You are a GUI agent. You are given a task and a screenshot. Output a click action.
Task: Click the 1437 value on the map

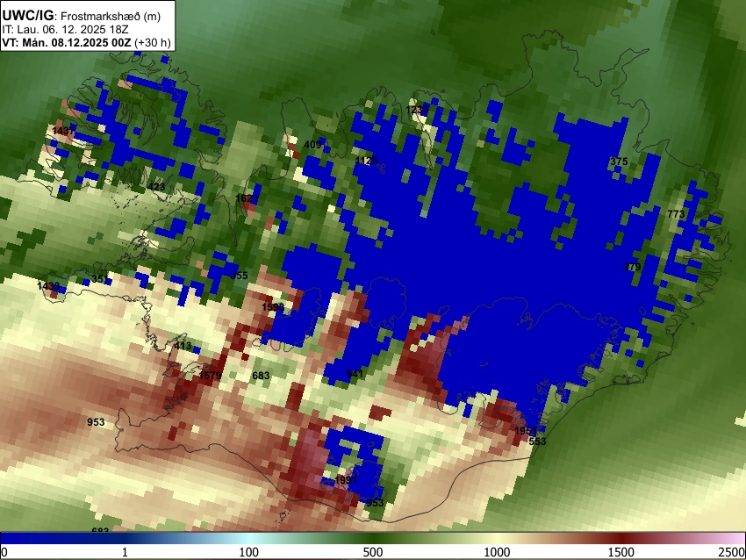[63, 131]
